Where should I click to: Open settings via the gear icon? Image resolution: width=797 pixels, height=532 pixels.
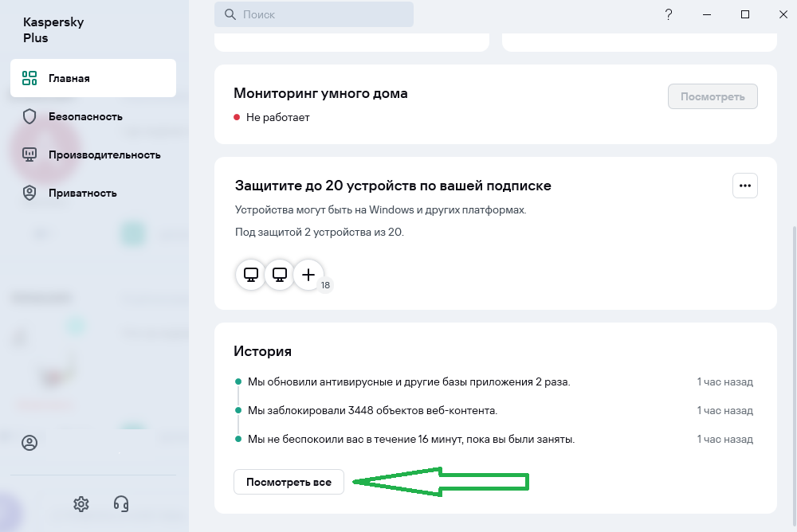click(80, 503)
